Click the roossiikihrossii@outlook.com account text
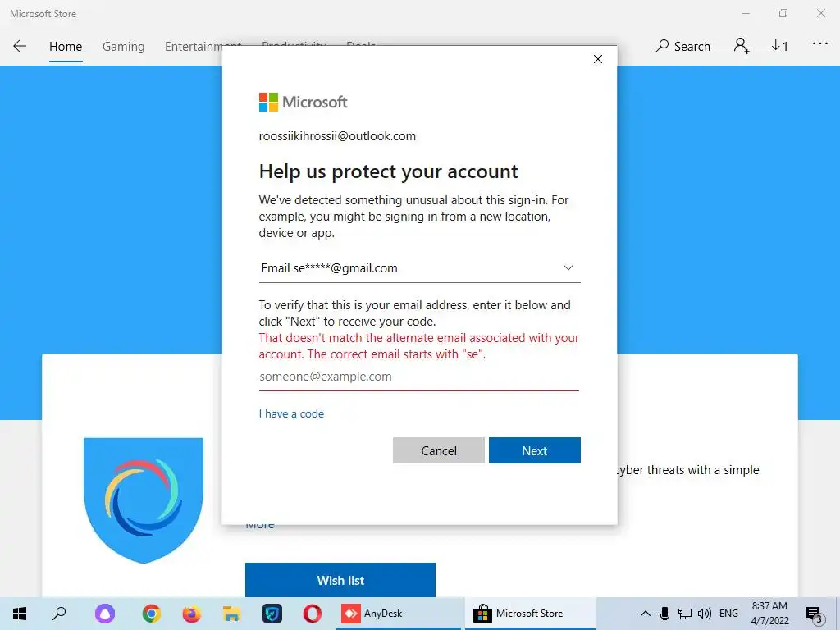 (x=337, y=136)
